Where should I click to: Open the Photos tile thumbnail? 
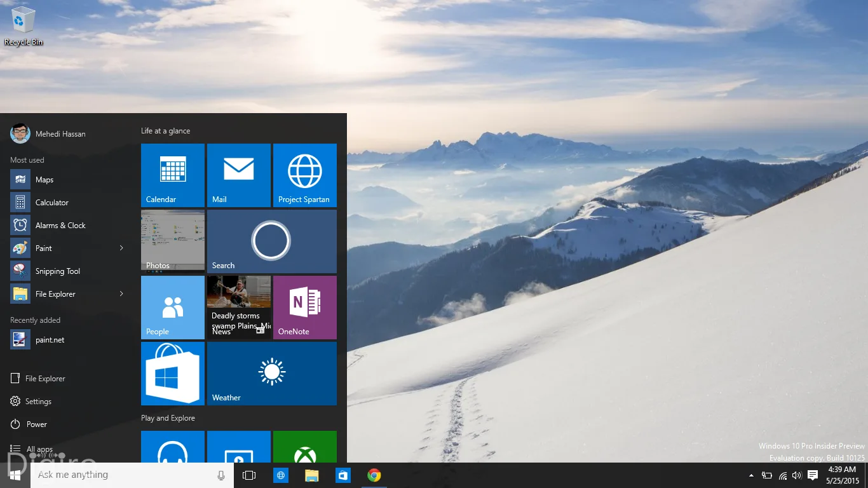click(x=173, y=241)
